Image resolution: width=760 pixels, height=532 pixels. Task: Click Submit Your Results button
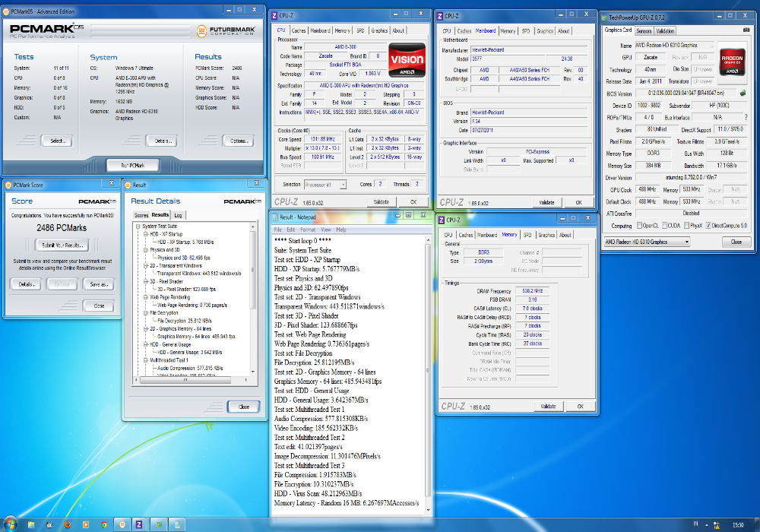(x=62, y=245)
